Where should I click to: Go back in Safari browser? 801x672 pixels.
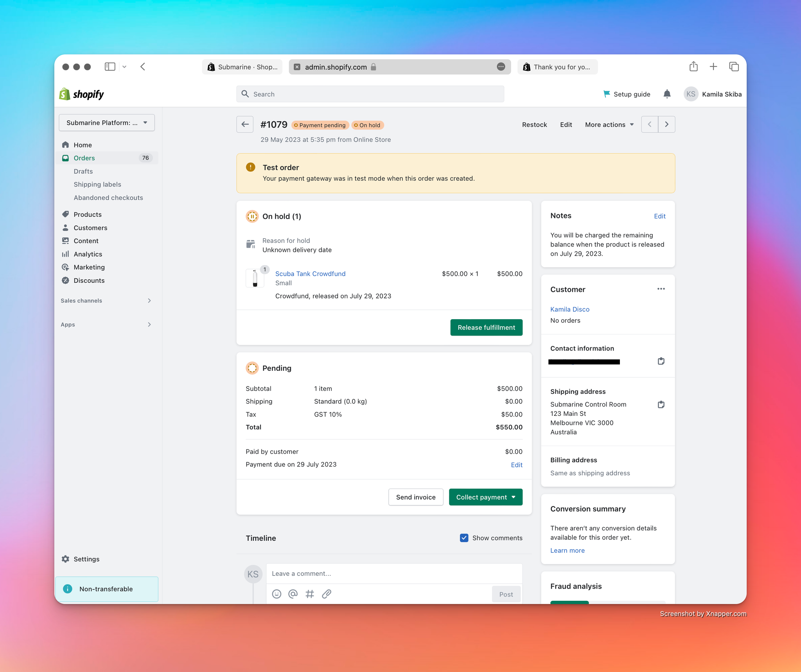coord(143,67)
